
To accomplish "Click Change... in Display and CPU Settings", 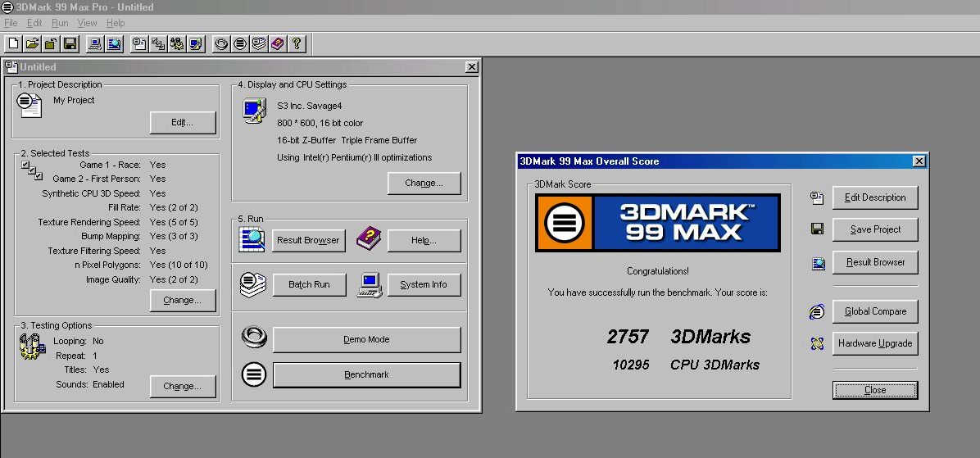I will [424, 183].
